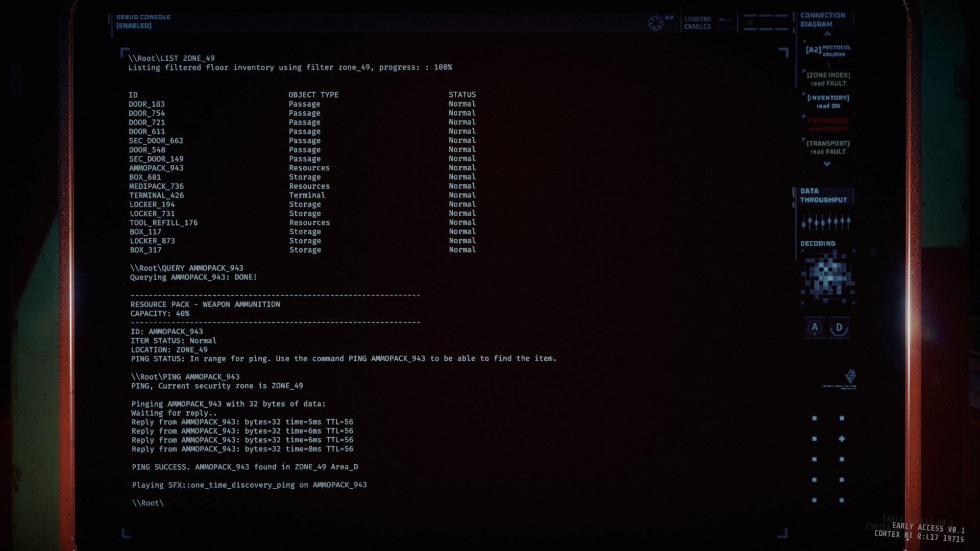Click the Normal status for BOX_317
This screenshot has width=980, height=551.
click(462, 249)
